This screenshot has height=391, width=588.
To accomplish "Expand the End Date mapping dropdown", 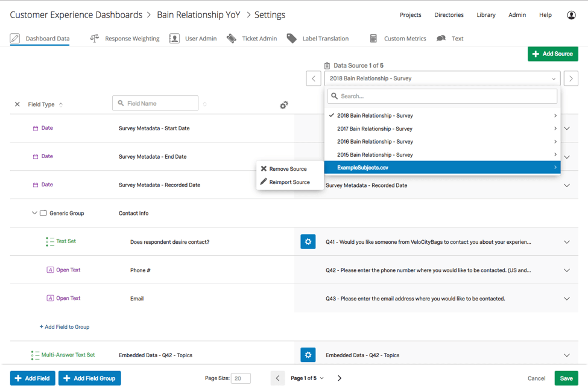I will (x=567, y=157).
